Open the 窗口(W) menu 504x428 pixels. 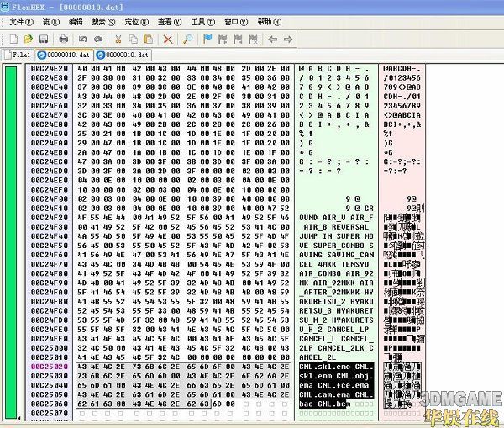point(236,22)
